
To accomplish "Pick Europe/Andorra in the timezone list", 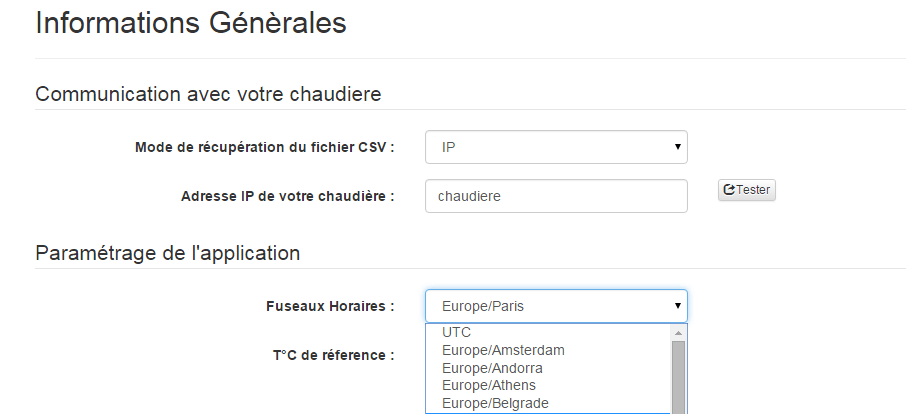I will tap(492, 368).
